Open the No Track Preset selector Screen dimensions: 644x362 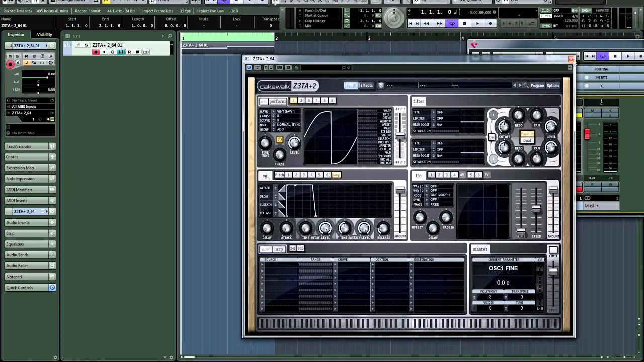[30, 100]
